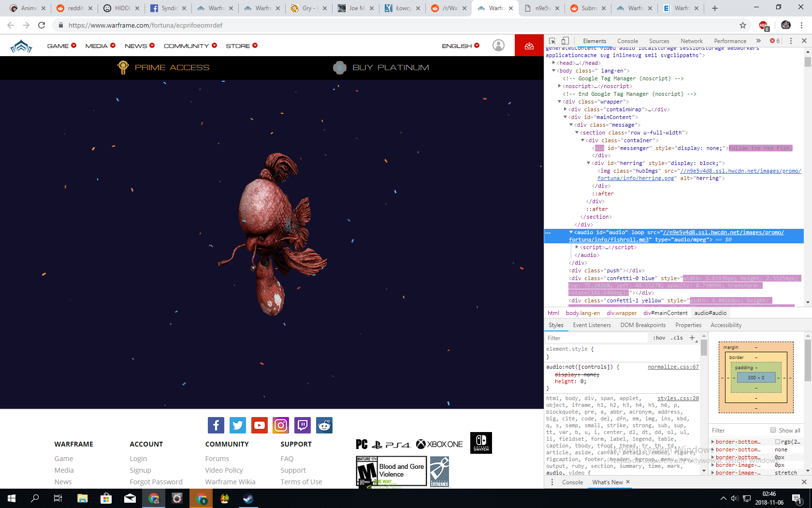Screen dimensions: 812x508
Task: Expand the head element in DOM tree
Action: click(x=554, y=63)
